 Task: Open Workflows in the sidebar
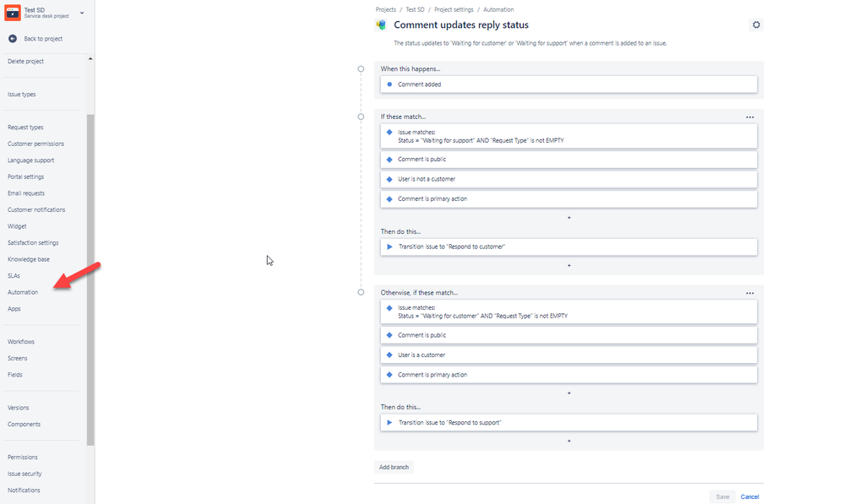(21, 342)
